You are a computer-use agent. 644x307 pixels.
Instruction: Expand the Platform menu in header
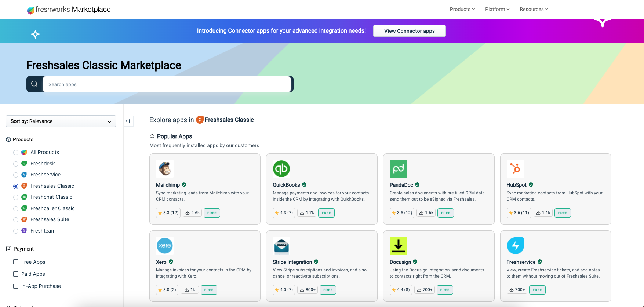pyautogui.click(x=497, y=9)
